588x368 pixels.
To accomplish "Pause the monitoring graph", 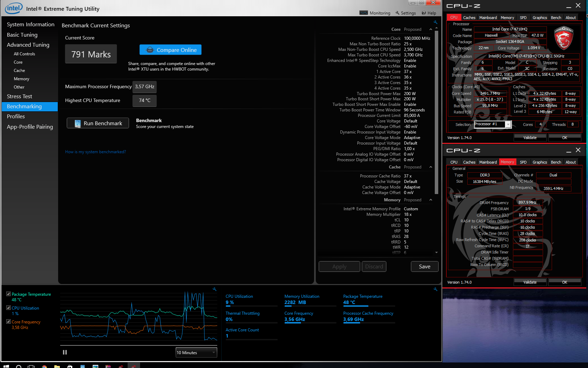I will coord(65,352).
